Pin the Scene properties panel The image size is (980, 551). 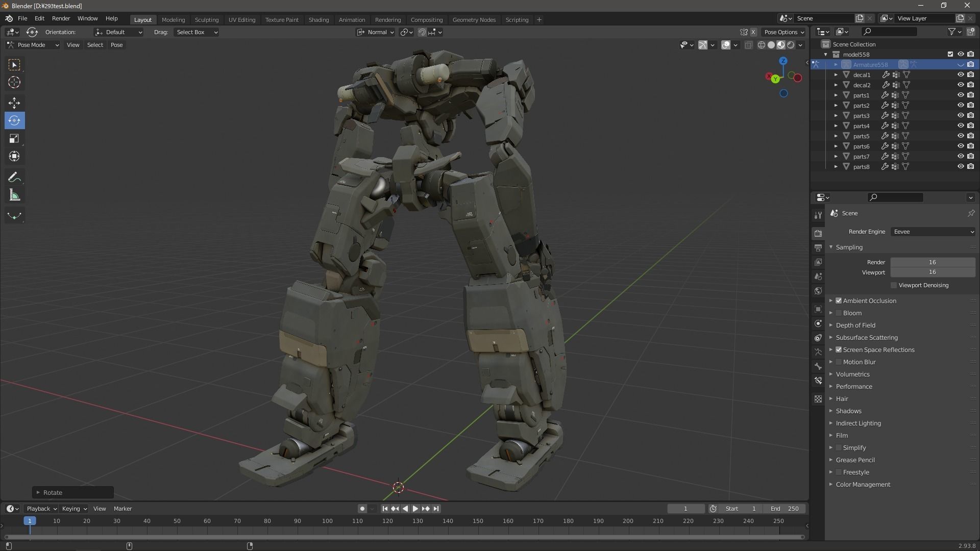(x=971, y=213)
